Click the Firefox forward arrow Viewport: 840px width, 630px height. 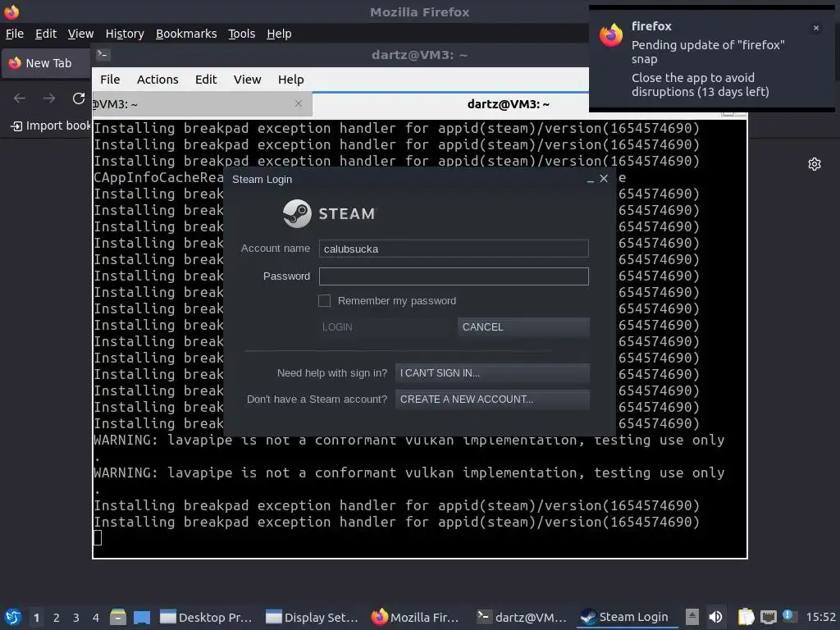pos(49,98)
